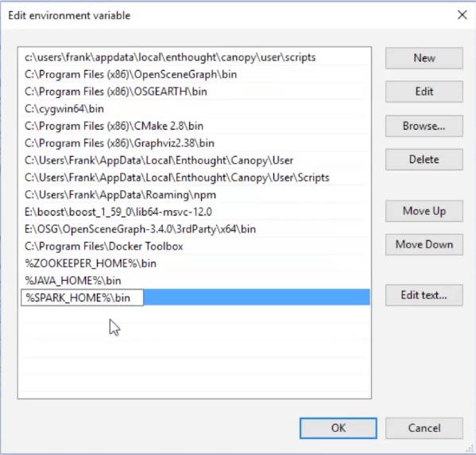This screenshot has height=455, width=476.
Task: Select the Docker Toolbox path entry
Action: 194,246
